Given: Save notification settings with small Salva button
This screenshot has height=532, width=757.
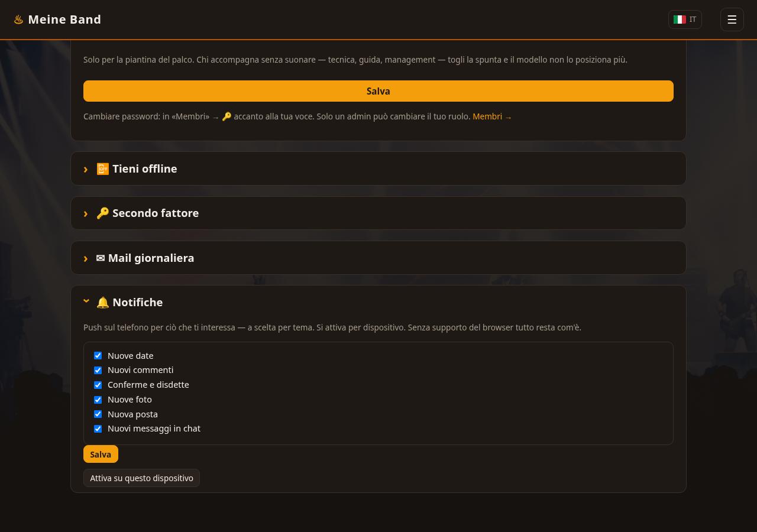Looking at the screenshot, I should click(x=101, y=454).
